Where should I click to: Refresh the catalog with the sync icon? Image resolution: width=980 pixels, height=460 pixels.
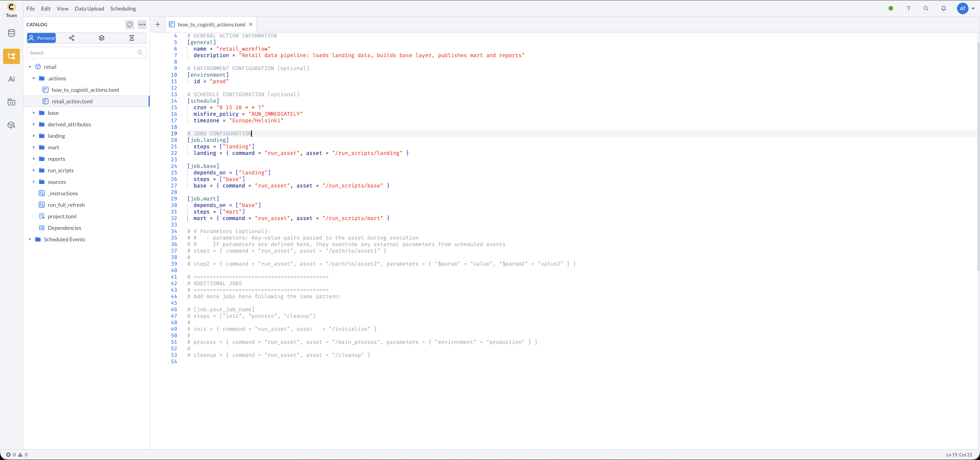coord(130,24)
